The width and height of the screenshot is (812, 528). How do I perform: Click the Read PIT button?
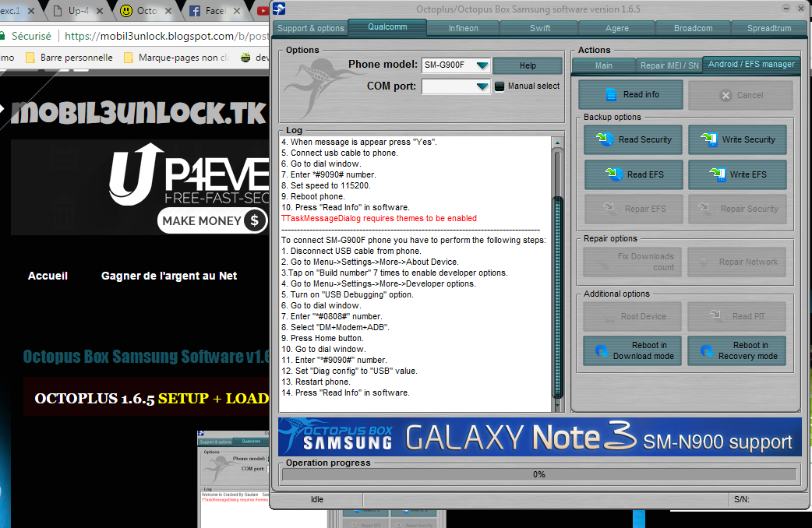coord(737,316)
